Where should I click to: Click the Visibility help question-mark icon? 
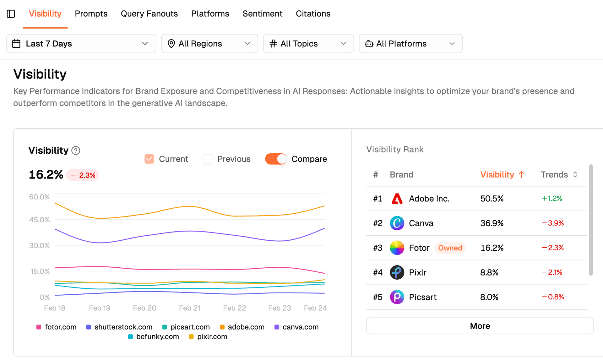pyautogui.click(x=76, y=151)
